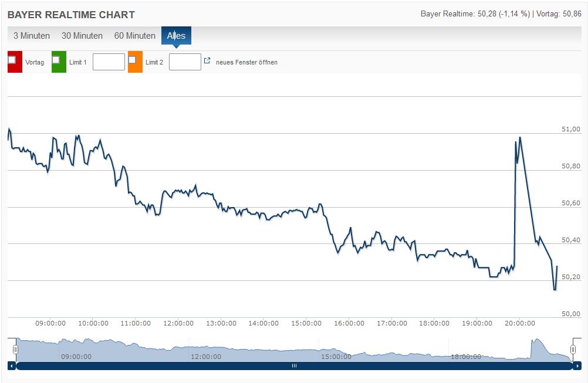Click the BAYER REALTIME CHART heading
Screen dimensions: 588x383
pos(71,15)
